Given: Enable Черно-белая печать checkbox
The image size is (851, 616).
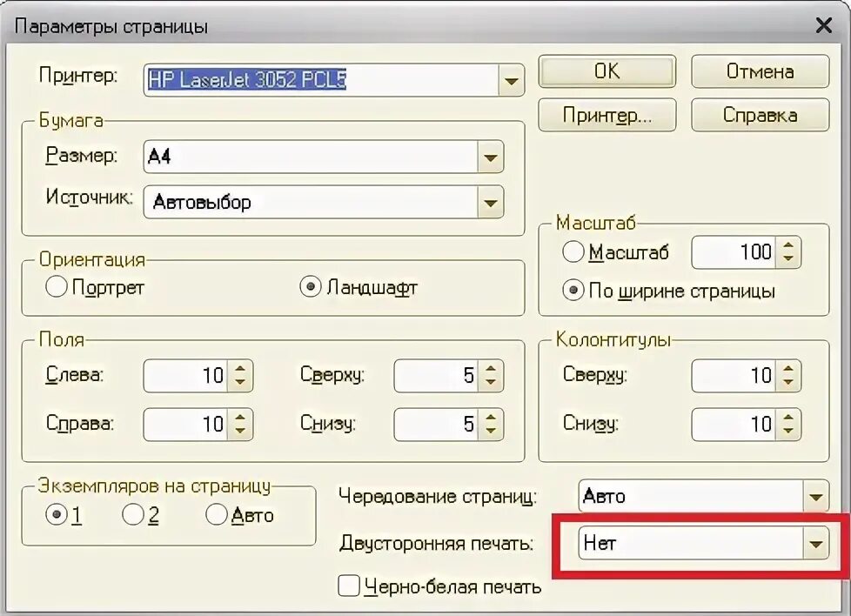Looking at the screenshot, I should tap(348, 586).
